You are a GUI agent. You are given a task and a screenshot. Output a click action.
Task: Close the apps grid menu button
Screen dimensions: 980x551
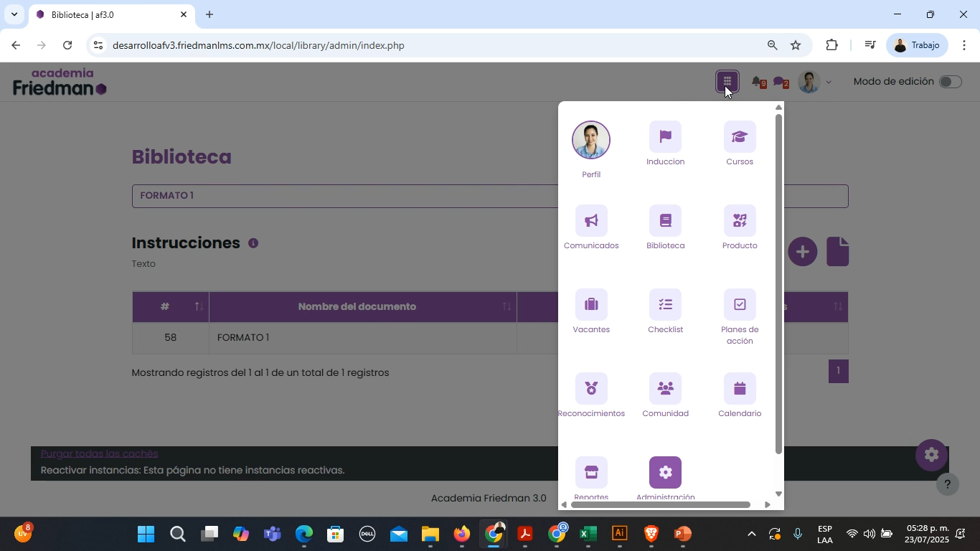click(x=727, y=82)
